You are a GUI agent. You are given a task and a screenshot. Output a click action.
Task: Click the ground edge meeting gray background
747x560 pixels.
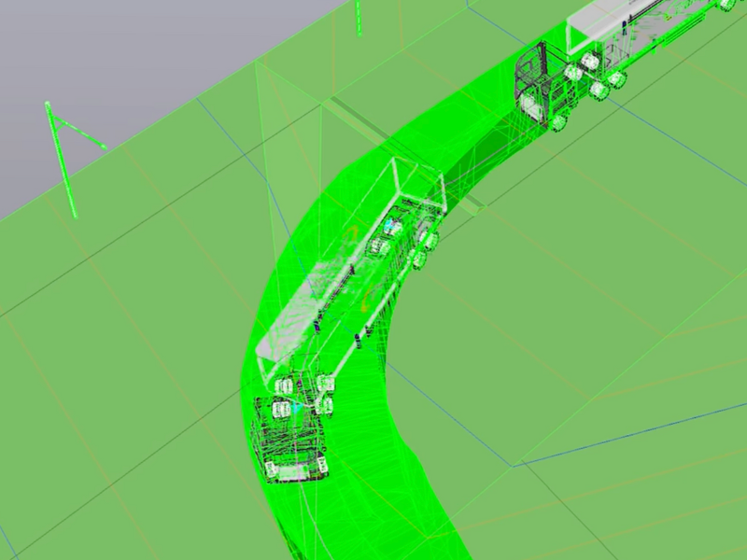pos(187,105)
